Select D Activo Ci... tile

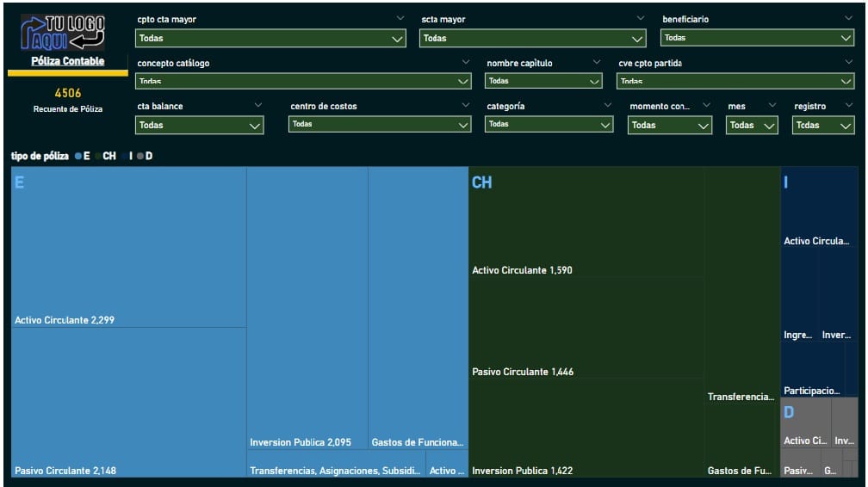(805, 423)
